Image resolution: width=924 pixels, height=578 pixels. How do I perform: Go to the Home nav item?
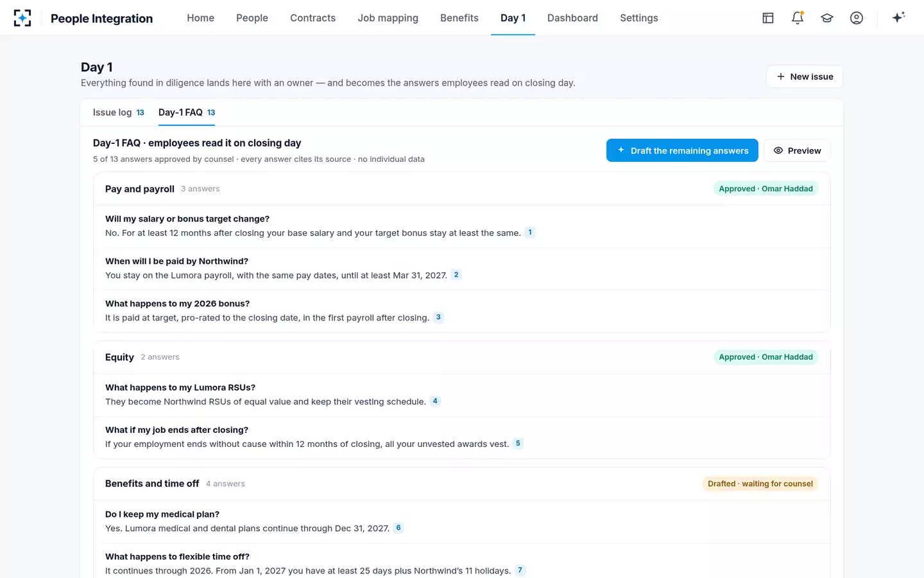pyautogui.click(x=201, y=18)
